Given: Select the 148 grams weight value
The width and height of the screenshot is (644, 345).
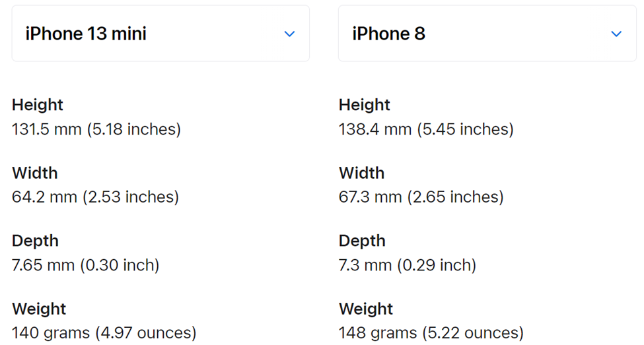Looking at the screenshot, I should [x=431, y=332].
